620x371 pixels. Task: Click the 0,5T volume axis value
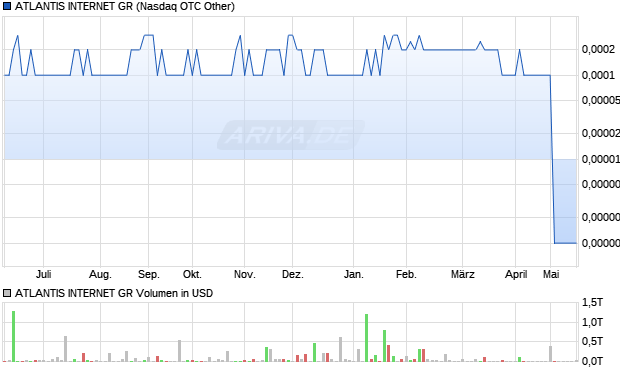[x=592, y=341]
